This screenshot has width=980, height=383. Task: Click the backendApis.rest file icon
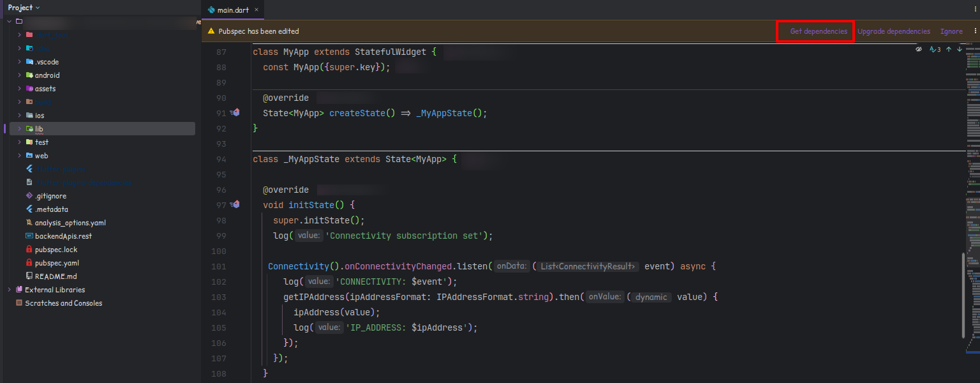pyautogui.click(x=29, y=236)
